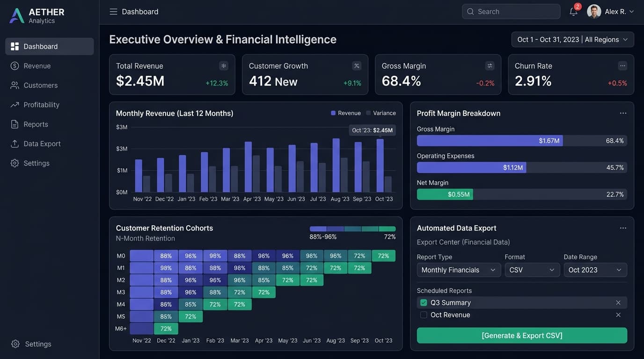Click the -0.2% gross margin change
This screenshot has width=644, height=359.
coord(485,83)
